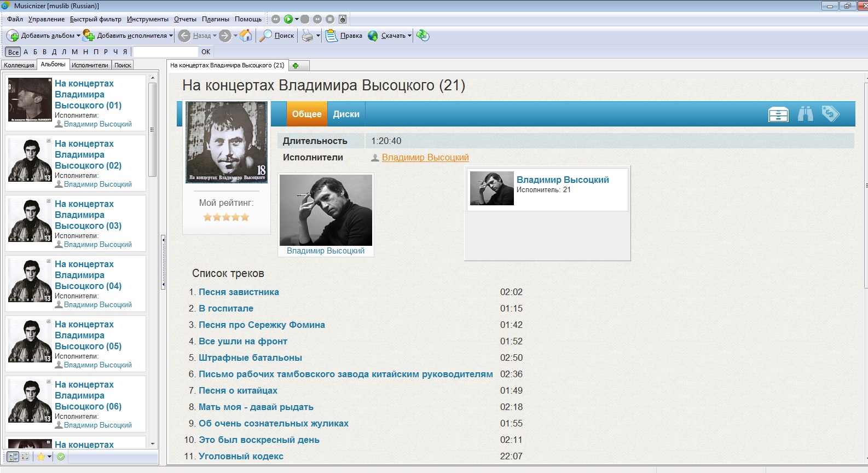Open the forward history dropdown arrow
This screenshot has height=473, width=868.
pos(235,36)
